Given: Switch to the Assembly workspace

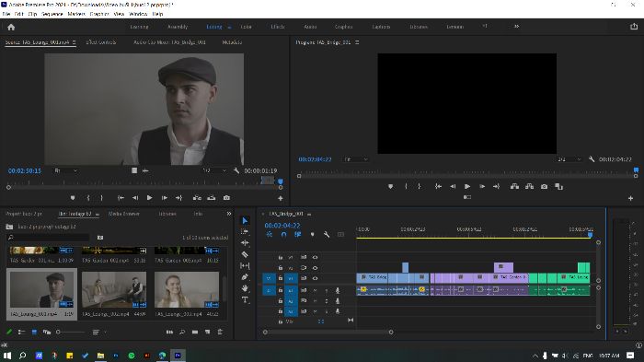Looking at the screenshot, I should coord(178,27).
